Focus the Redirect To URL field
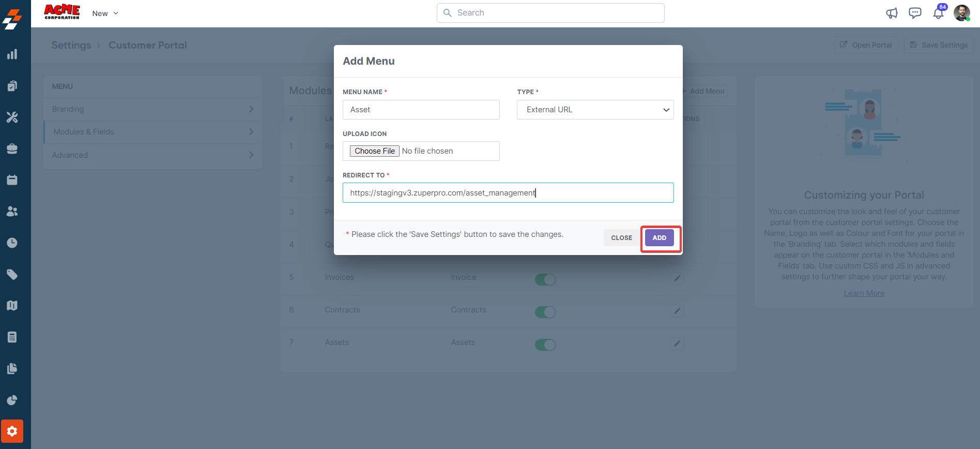 click(508, 193)
